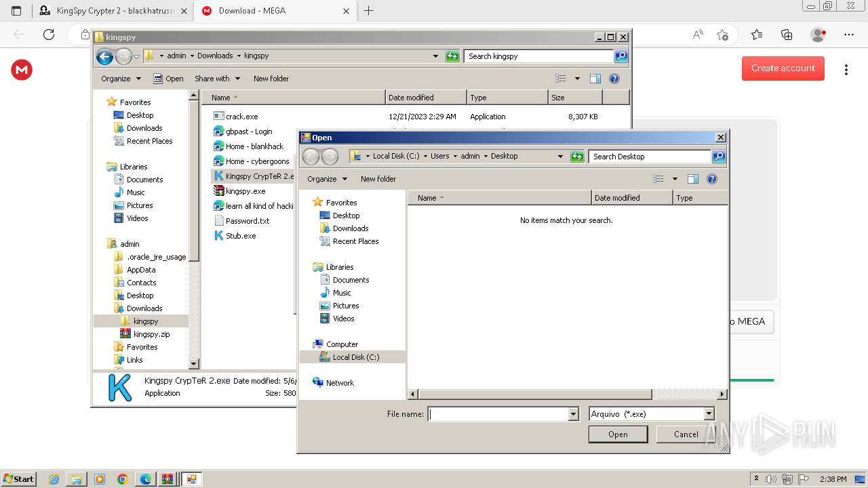Open browser favorites star icon
The width and height of the screenshot is (868, 488).
tap(757, 35)
